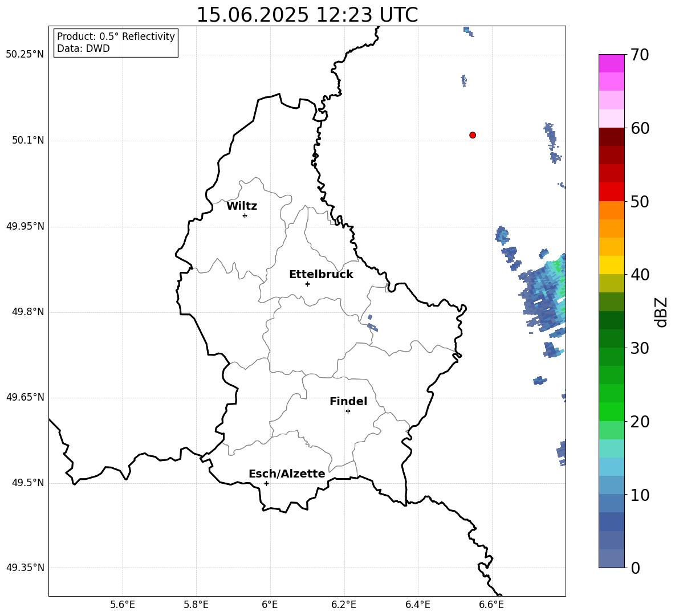Click the red radar site dot
The image size is (675, 616).
click(x=473, y=135)
